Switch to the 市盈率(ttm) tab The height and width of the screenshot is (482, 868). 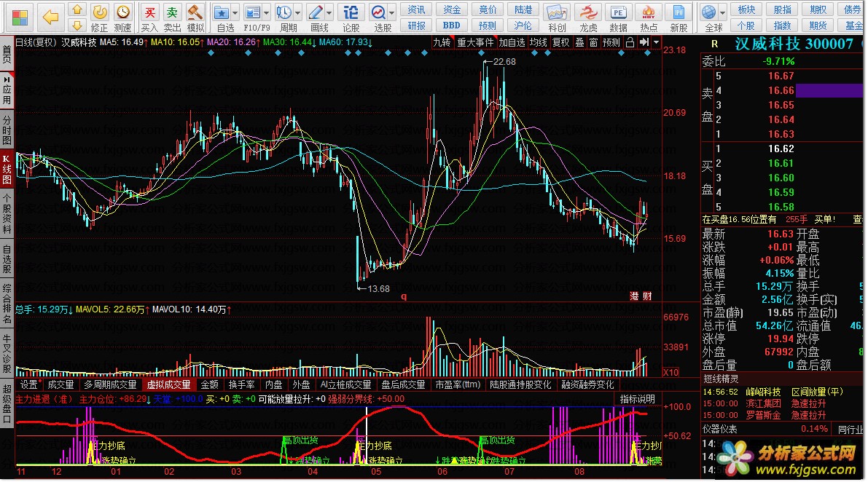click(458, 384)
